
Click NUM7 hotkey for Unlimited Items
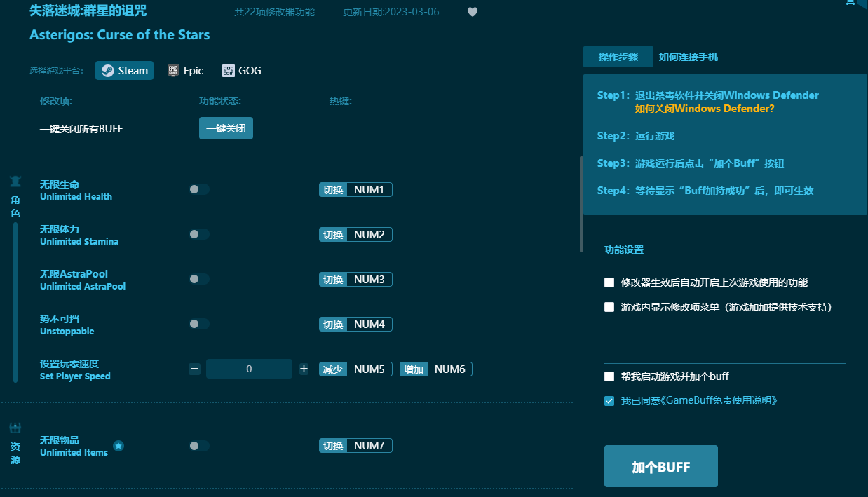(369, 446)
